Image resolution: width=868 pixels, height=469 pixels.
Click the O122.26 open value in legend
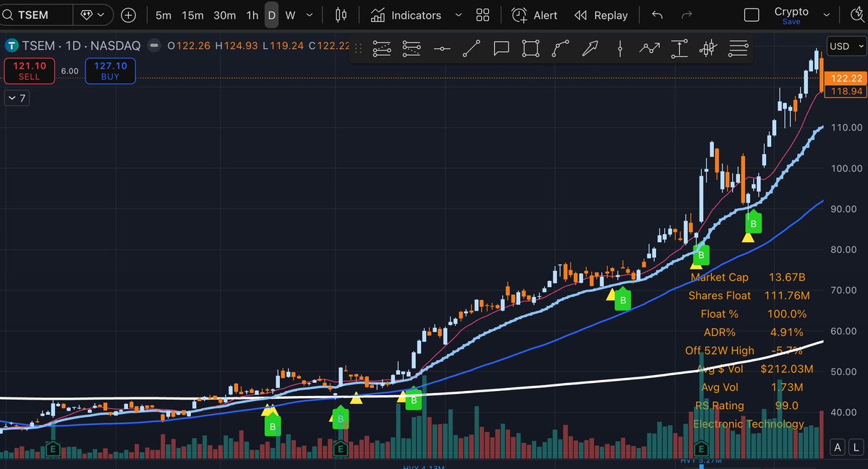[190, 46]
